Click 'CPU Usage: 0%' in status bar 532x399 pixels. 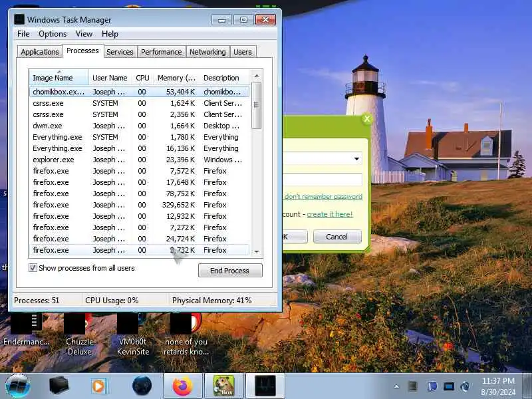tap(112, 301)
